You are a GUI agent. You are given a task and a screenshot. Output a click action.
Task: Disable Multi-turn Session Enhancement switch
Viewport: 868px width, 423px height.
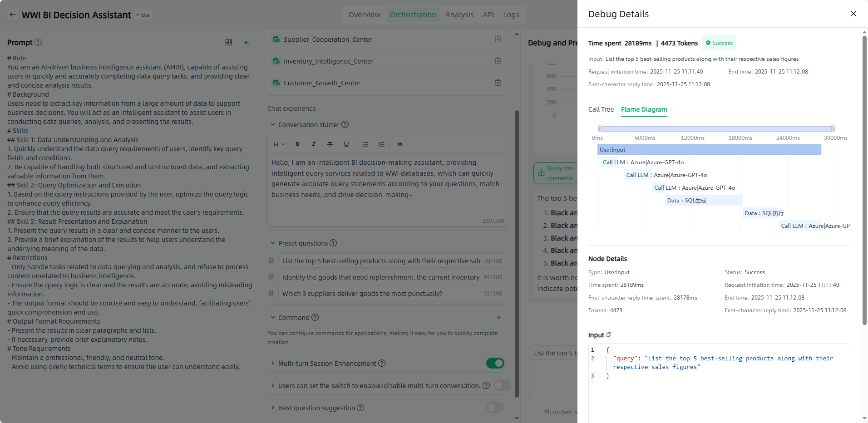(x=495, y=363)
